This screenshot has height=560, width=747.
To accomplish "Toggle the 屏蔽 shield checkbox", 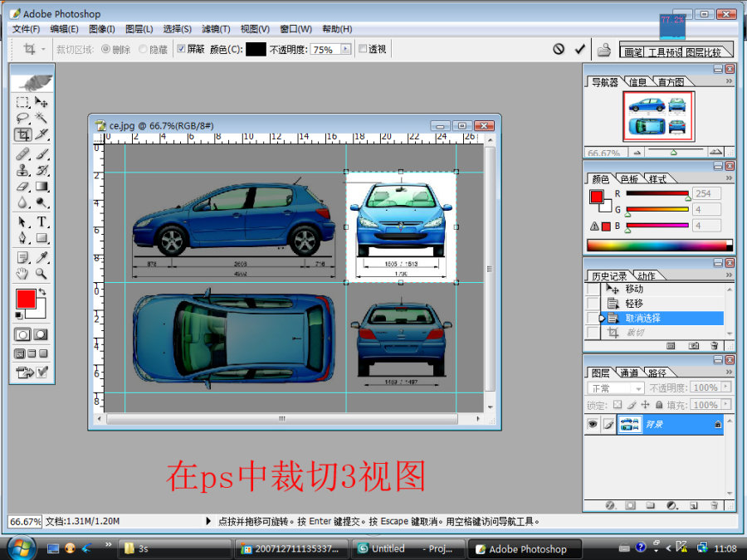I will click(x=181, y=49).
